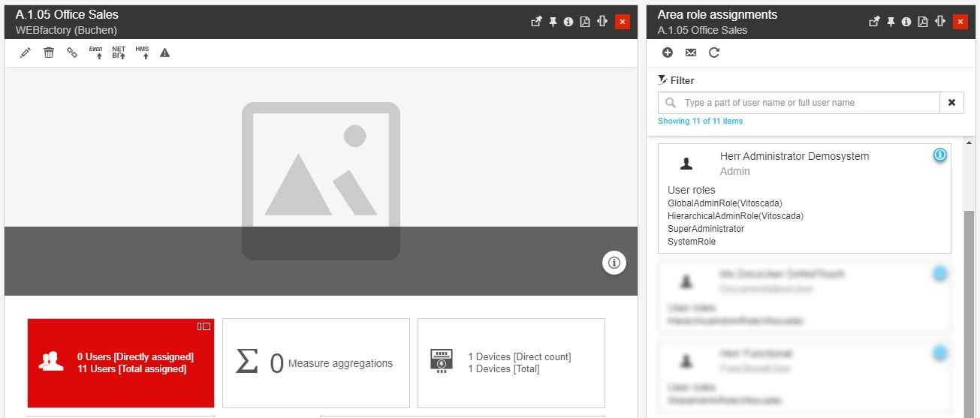Click the warning triangle alarm icon
Screen dimensions: 980x418
pyautogui.click(x=165, y=53)
